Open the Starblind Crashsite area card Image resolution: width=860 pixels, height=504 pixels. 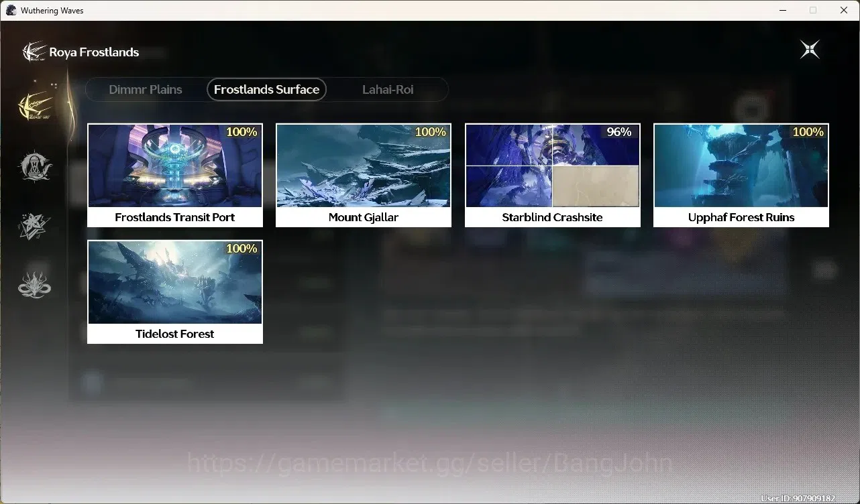point(553,175)
